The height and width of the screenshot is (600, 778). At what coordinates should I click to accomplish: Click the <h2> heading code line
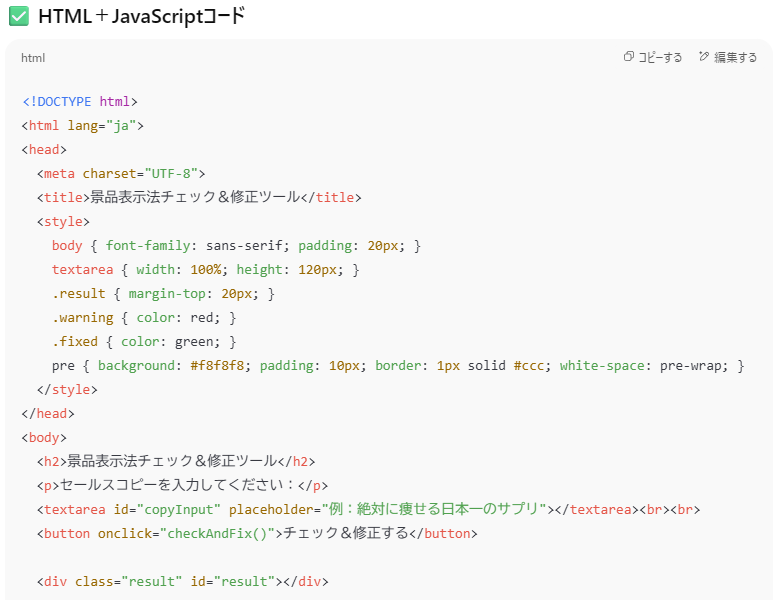click(176, 461)
